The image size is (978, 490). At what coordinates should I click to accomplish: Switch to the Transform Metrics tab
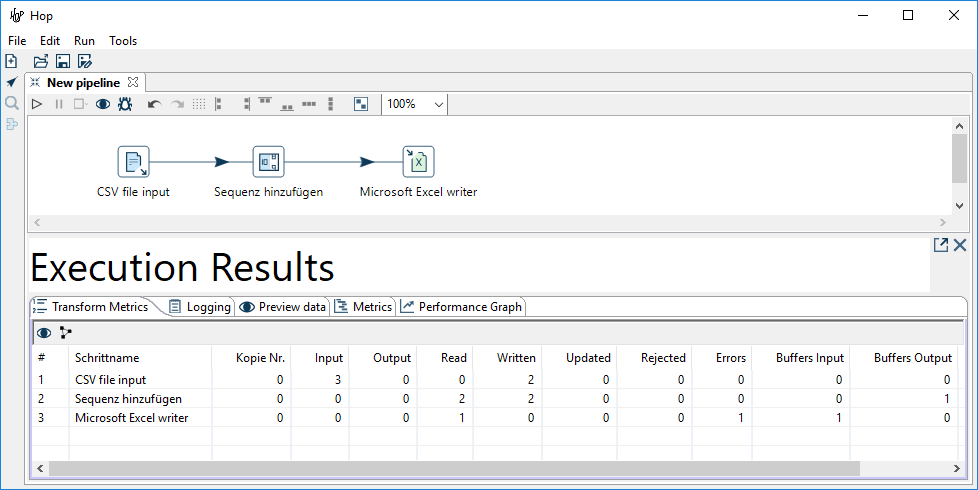(x=91, y=307)
